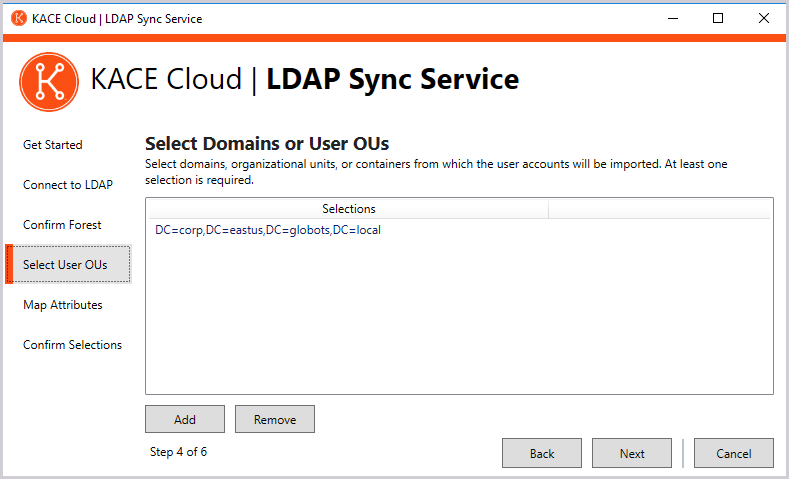The height and width of the screenshot is (479, 789).
Task: Click the Remove button
Action: tap(275, 420)
